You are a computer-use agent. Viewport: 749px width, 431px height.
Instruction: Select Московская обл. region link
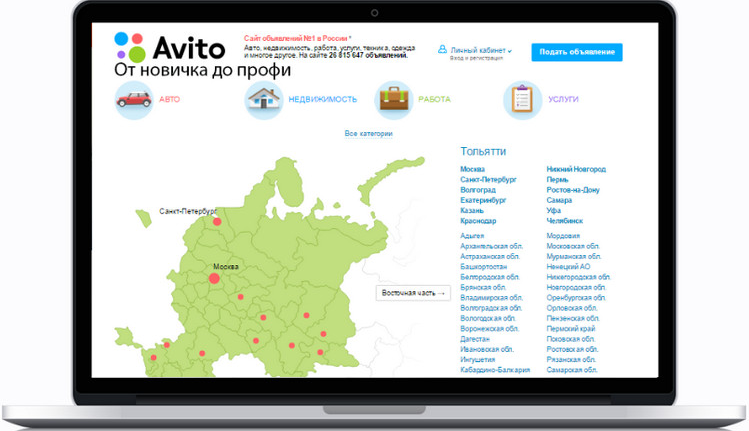point(573,245)
